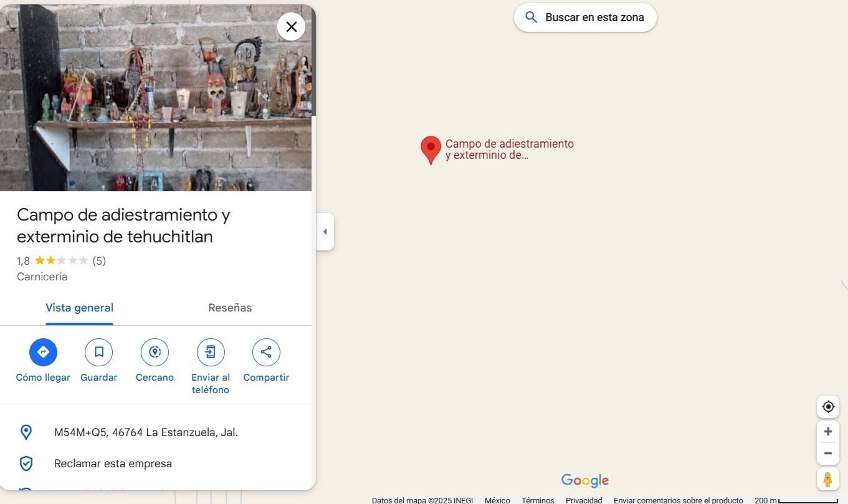Viewport: 848px width, 504px height.
Task: Share the place with the Compartir icon
Action: coord(266,353)
